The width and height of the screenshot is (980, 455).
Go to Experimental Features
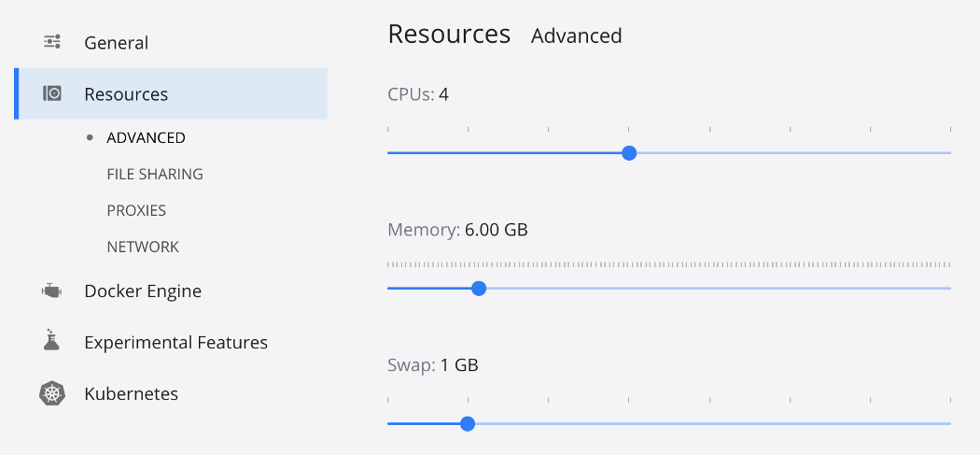point(175,343)
